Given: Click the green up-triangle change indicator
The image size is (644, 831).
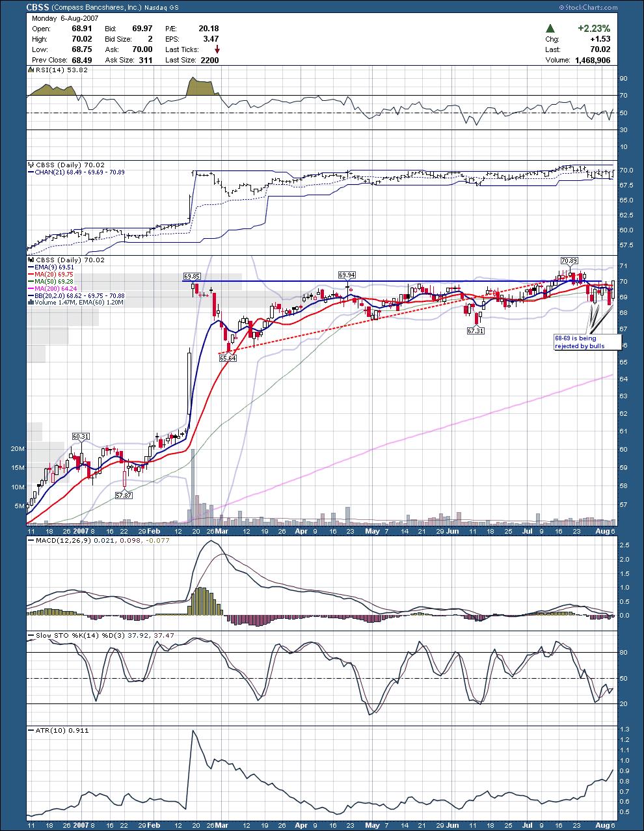Looking at the screenshot, I should pyautogui.click(x=550, y=28).
